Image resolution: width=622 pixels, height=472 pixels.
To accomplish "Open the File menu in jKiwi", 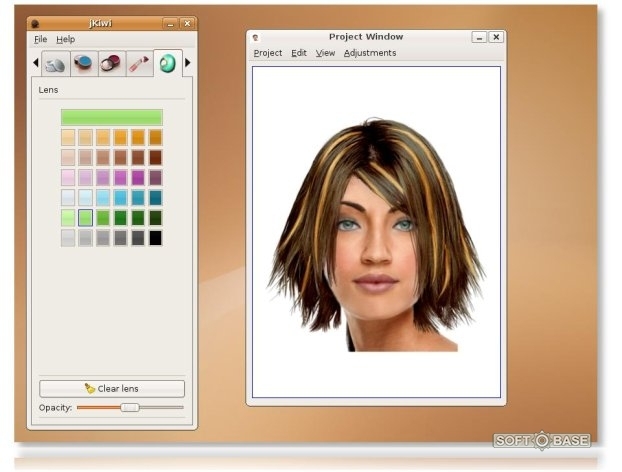I will [x=41, y=39].
